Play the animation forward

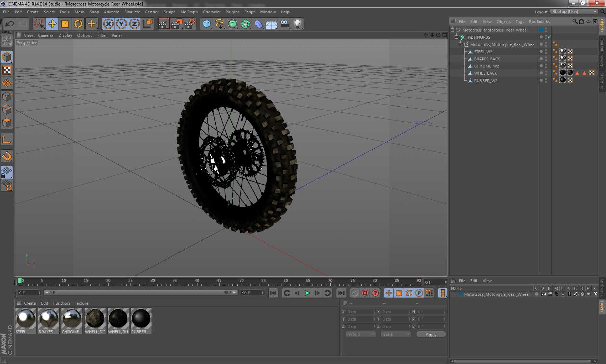(307, 293)
